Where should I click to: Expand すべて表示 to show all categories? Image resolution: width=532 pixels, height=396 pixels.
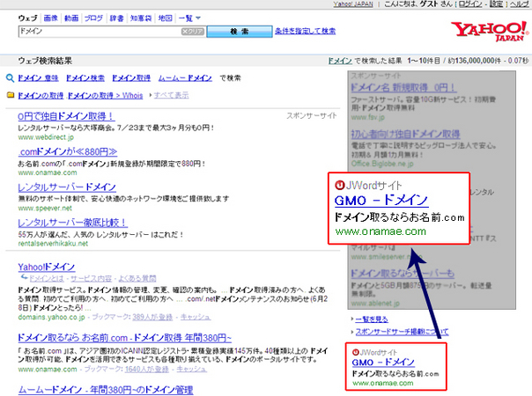pos(172,94)
